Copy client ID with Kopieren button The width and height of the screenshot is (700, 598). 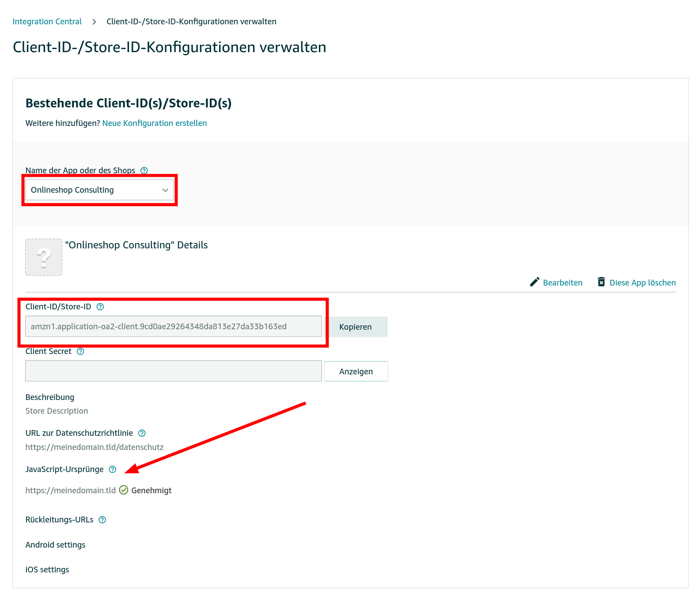[356, 327]
